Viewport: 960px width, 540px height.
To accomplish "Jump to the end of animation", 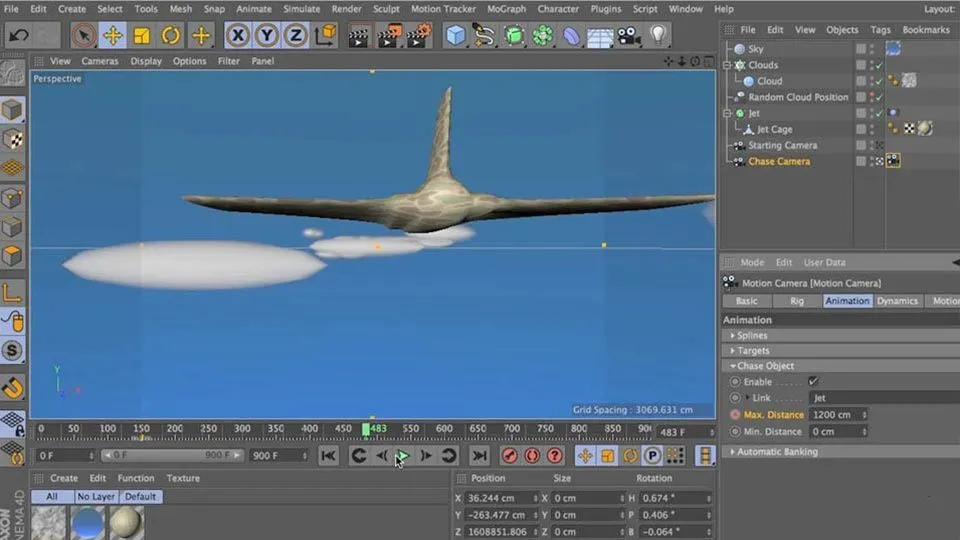I will pyautogui.click(x=480, y=456).
